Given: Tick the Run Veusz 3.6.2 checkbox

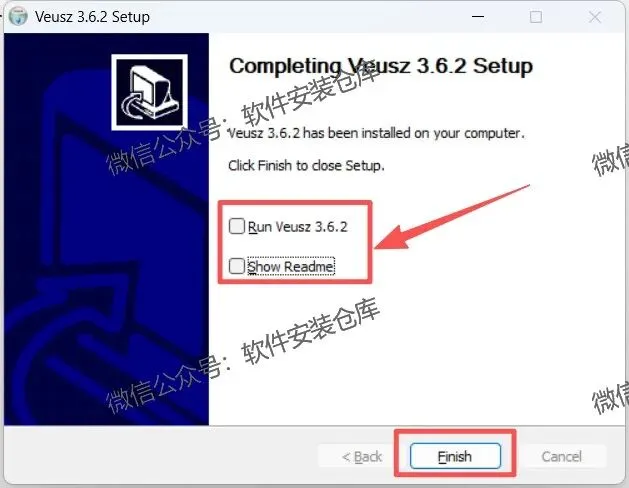Looking at the screenshot, I should [237, 226].
